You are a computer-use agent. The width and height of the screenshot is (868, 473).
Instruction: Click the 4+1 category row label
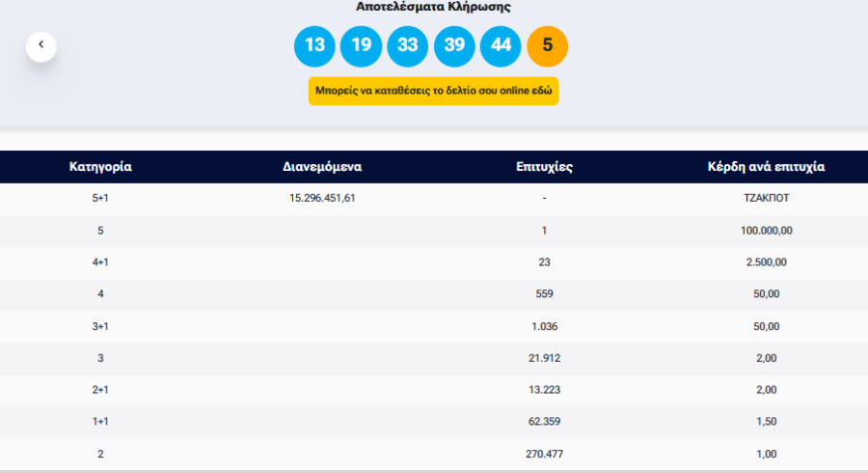pyautogui.click(x=100, y=263)
